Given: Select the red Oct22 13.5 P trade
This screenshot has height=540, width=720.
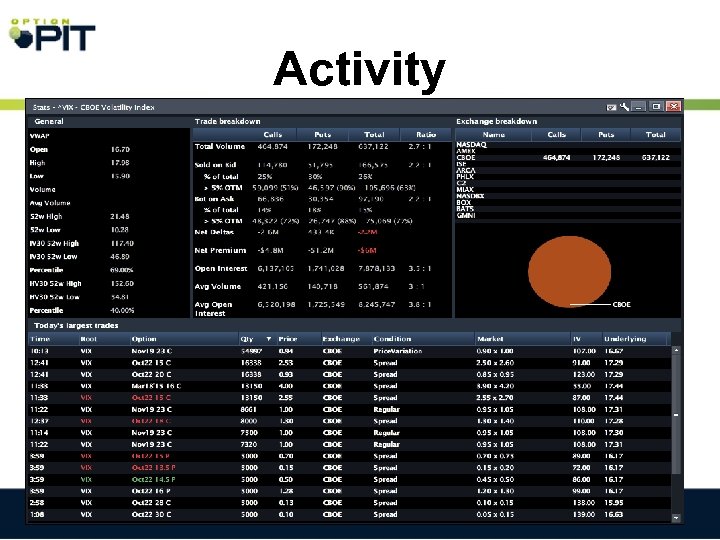Looking at the screenshot, I should click(x=349, y=468).
